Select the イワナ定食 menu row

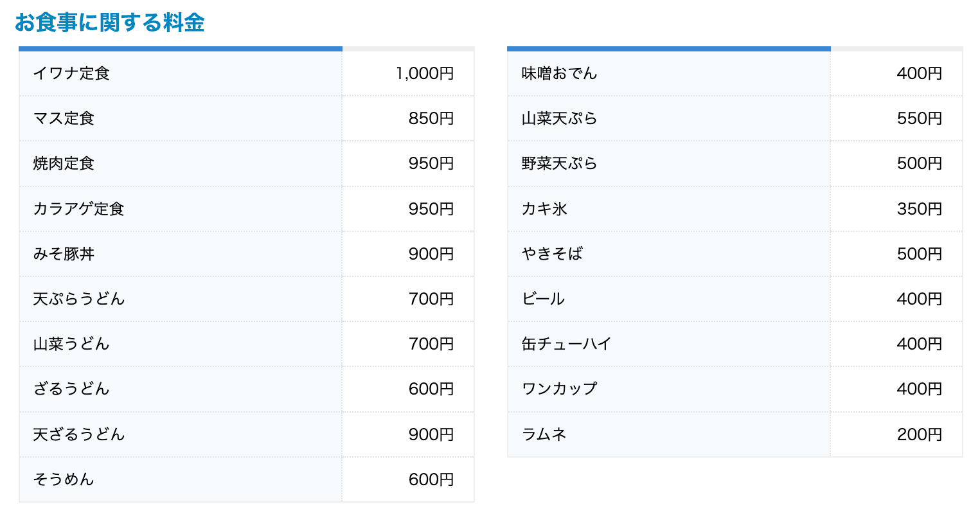[71, 74]
